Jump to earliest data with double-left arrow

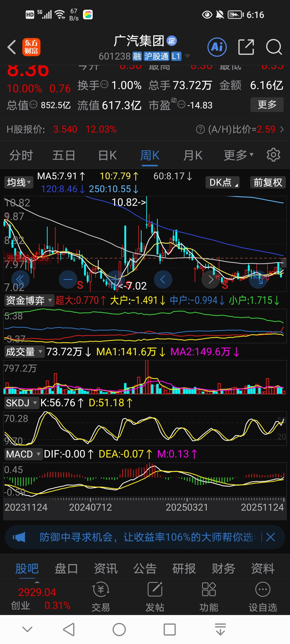coord(20,280)
